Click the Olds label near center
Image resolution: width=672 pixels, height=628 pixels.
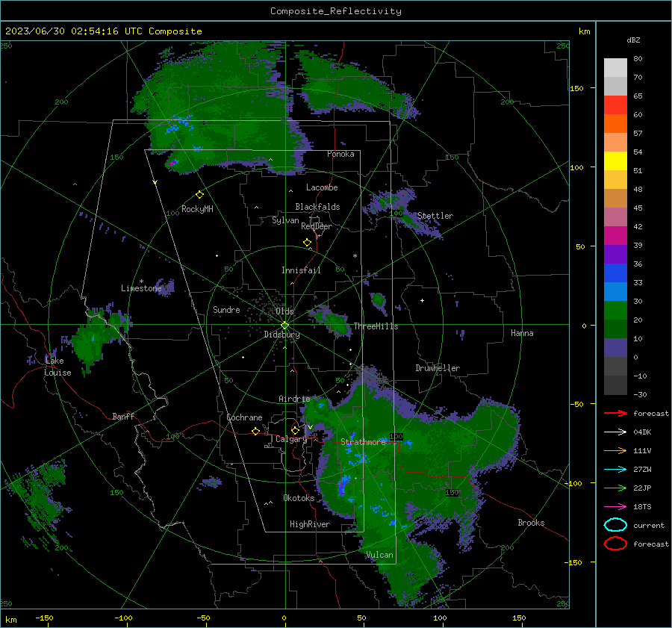(284, 311)
